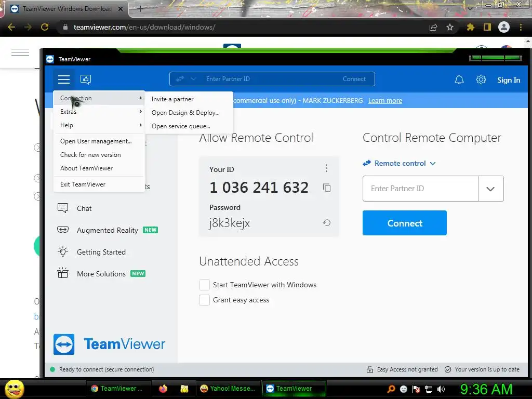Screen dimensions: 532x399
Task: Select the Connection menu item
Action: (99, 98)
